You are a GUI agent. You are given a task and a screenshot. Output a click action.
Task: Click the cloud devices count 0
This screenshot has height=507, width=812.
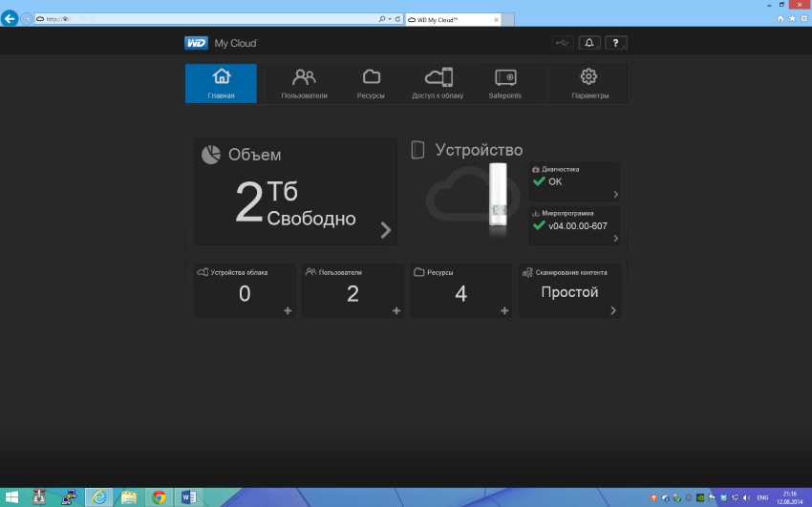click(245, 294)
